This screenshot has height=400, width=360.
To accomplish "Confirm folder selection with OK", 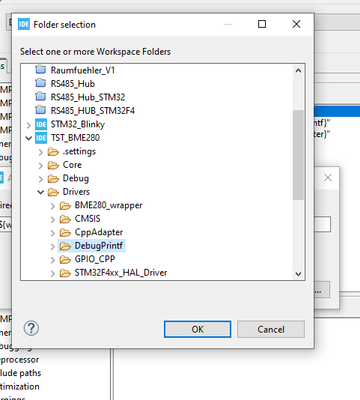I will (x=197, y=329).
